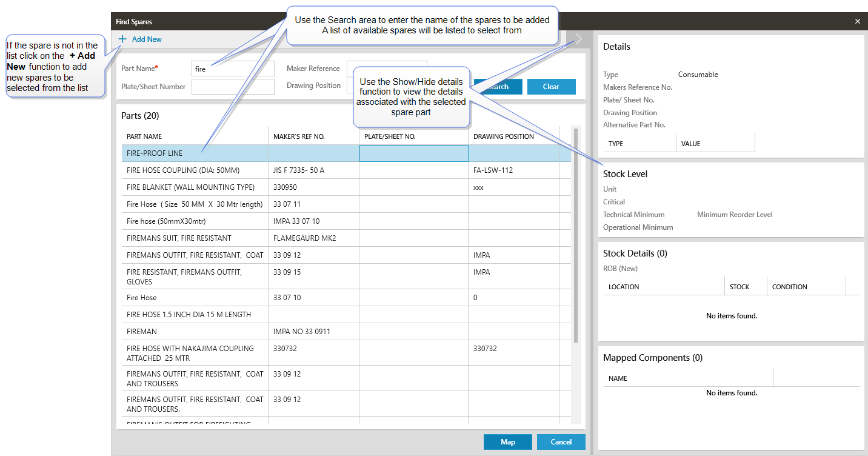Screen dimensions: 868x456
Task: Click NAME column header in Mapped Components
Action: tap(618, 378)
